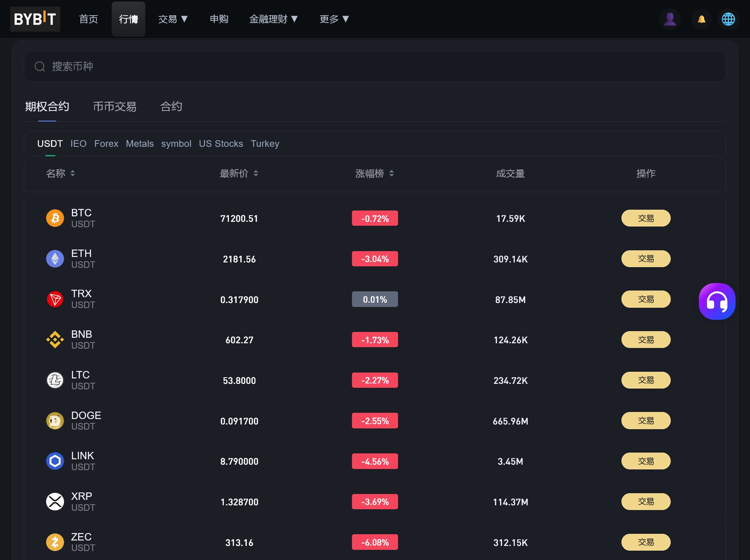The image size is (750, 560).
Task: Click BTC change badge -0.72%
Action: point(375,218)
